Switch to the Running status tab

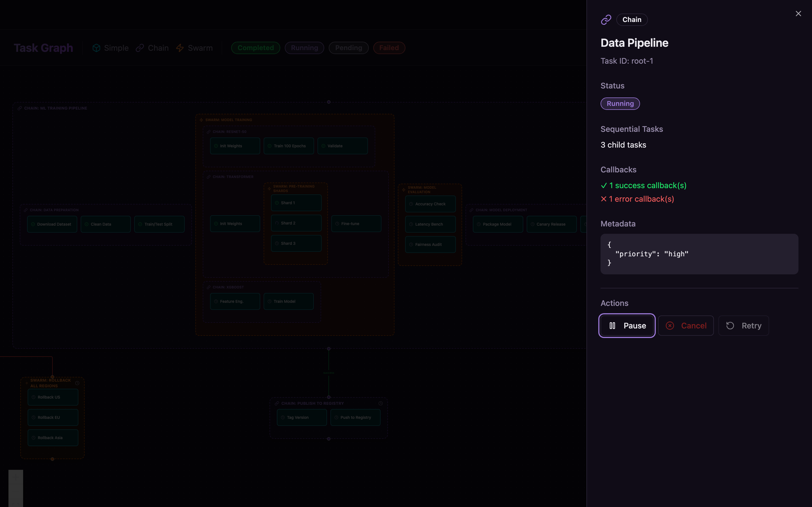pyautogui.click(x=304, y=48)
